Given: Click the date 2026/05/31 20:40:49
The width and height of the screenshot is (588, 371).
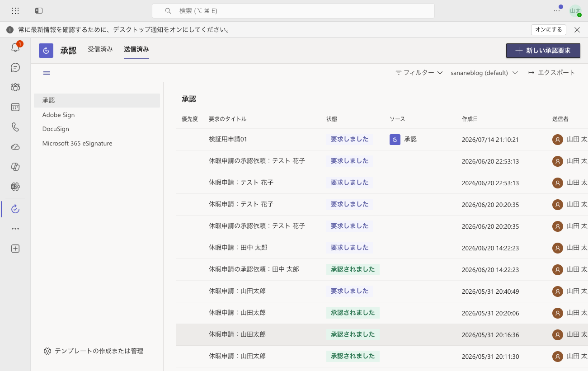Looking at the screenshot, I should [x=490, y=291].
